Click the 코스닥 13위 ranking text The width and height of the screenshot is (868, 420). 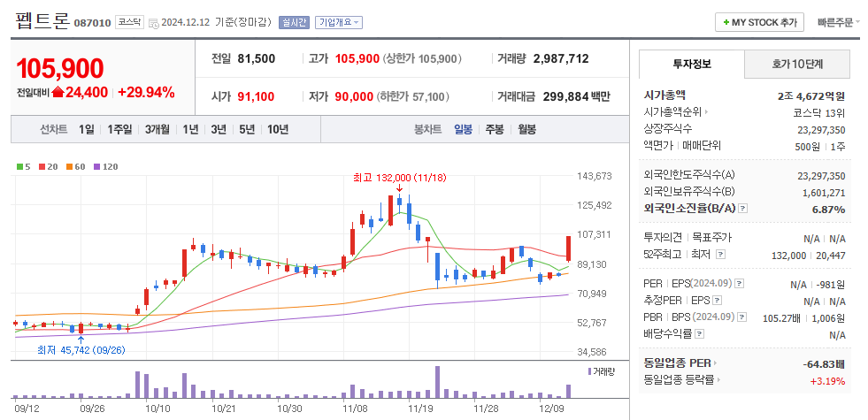click(819, 113)
